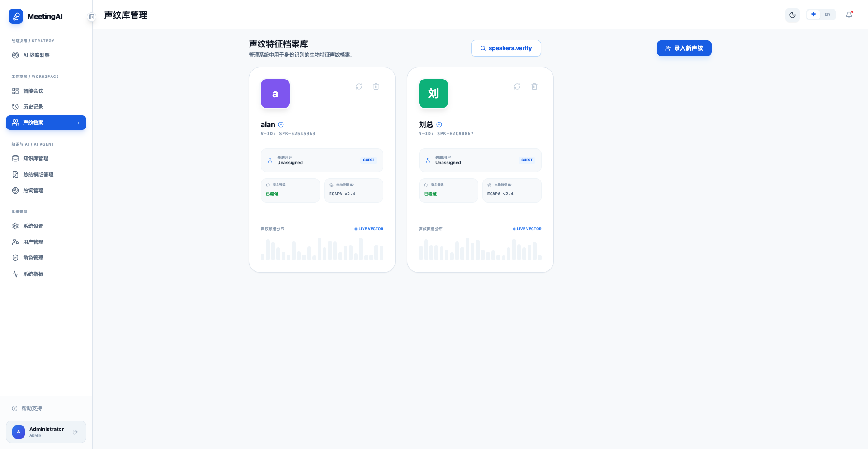Open 智能会议 in the sidebar
The height and width of the screenshot is (449, 868).
click(33, 91)
